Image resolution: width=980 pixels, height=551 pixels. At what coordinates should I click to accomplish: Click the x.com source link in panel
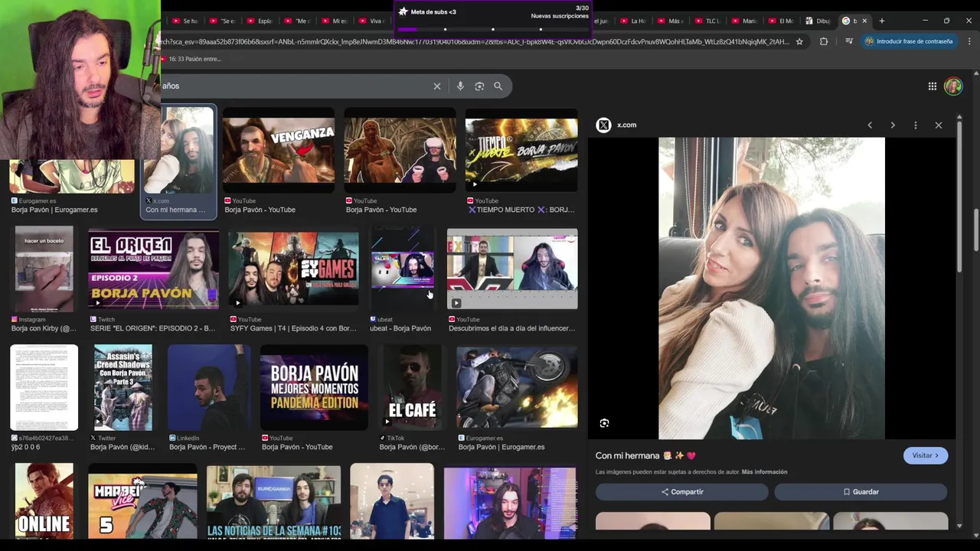[x=626, y=125]
